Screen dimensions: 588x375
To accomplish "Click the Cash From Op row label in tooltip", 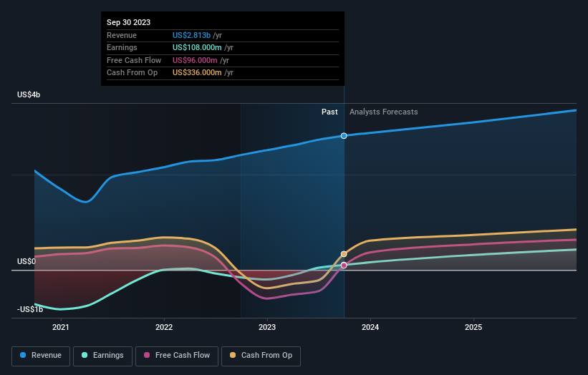I will click(x=132, y=73).
